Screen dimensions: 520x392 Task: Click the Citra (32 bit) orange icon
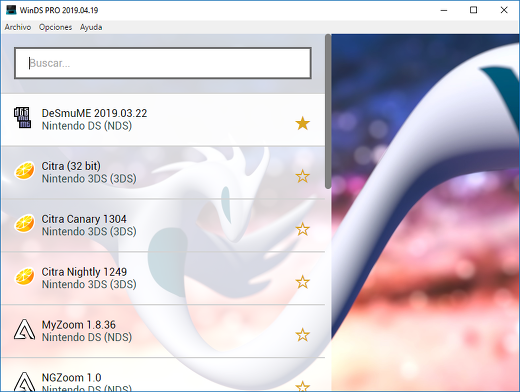pos(24,170)
